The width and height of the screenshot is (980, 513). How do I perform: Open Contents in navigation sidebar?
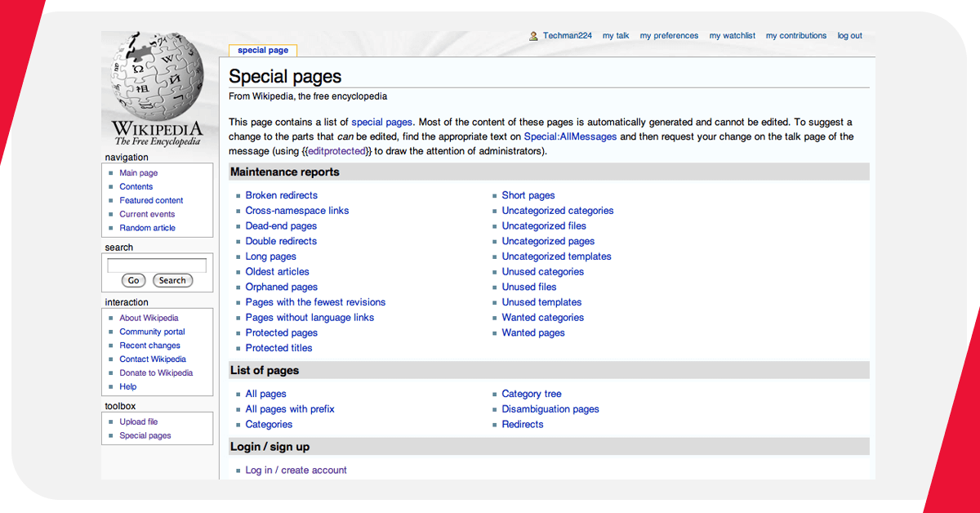(136, 187)
